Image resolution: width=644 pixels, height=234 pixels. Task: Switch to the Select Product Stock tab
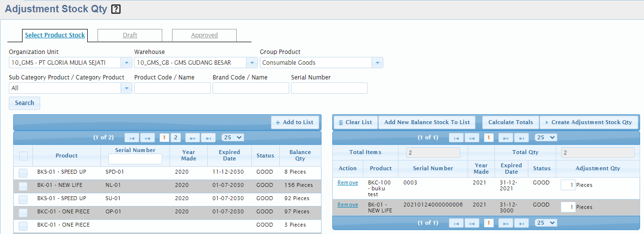click(x=55, y=35)
